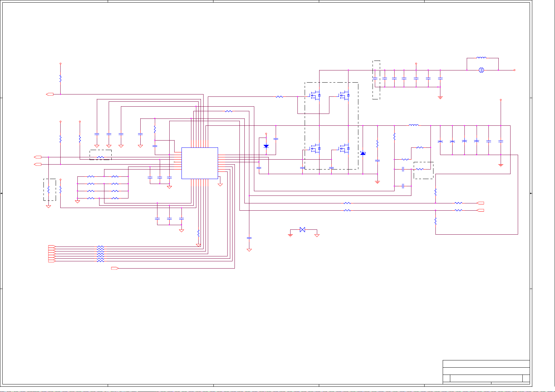This screenshot has width=555, height=392.
Task: Click the resistor in the small dashed box near the feedback network
Action: [x=420, y=170]
